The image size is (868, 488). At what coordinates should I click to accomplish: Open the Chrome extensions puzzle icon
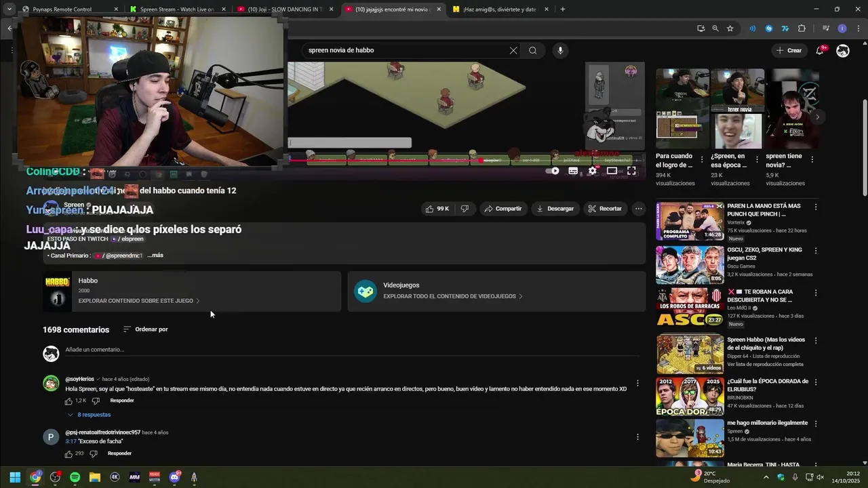pos(802,28)
